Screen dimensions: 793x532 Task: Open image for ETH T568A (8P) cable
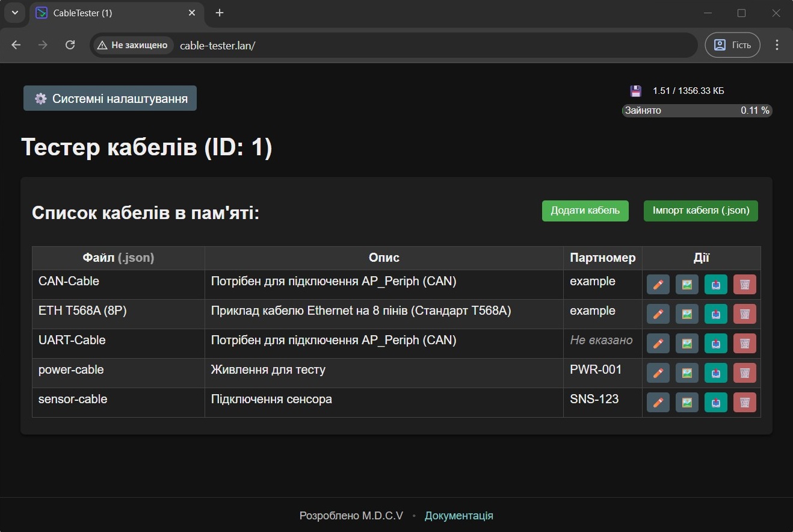(687, 314)
